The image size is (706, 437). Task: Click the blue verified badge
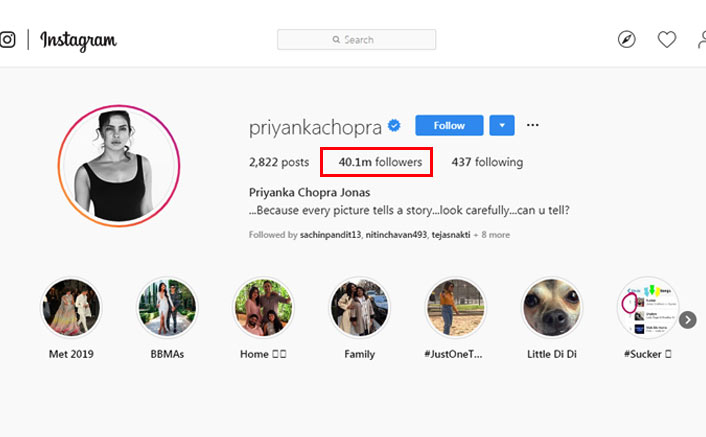[x=395, y=126]
